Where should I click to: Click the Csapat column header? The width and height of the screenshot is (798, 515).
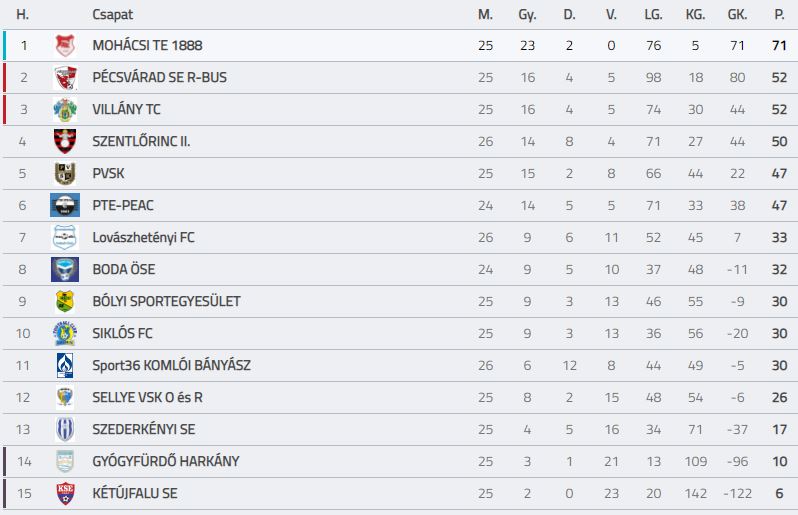coord(112,15)
